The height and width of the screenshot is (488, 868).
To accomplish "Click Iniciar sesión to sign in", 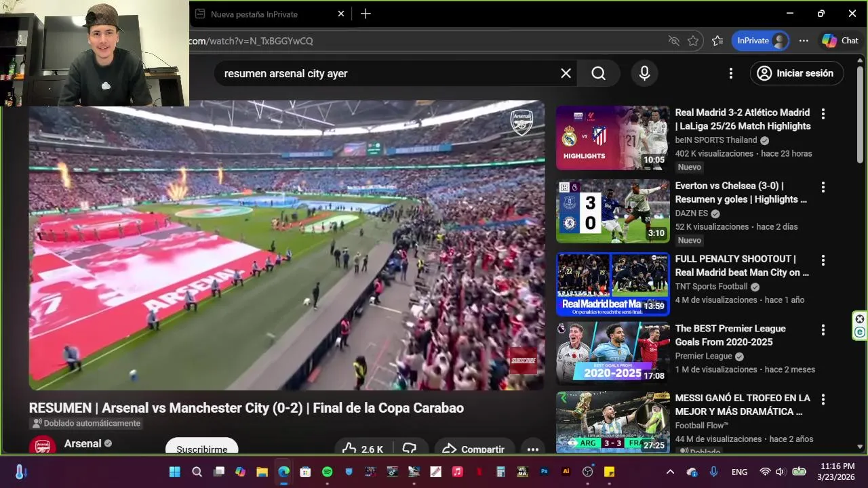I will (797, 73).
